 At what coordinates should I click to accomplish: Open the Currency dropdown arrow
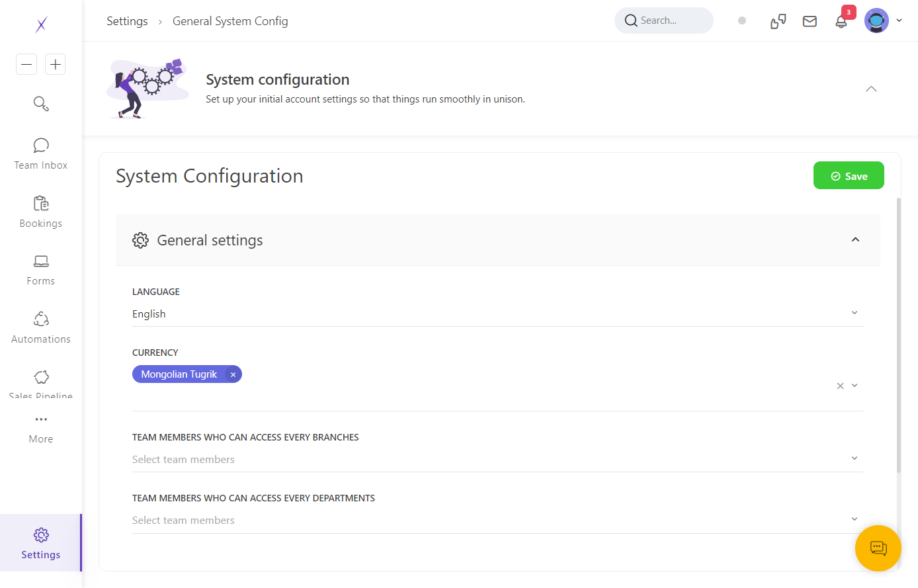click(x=855, y=385)
